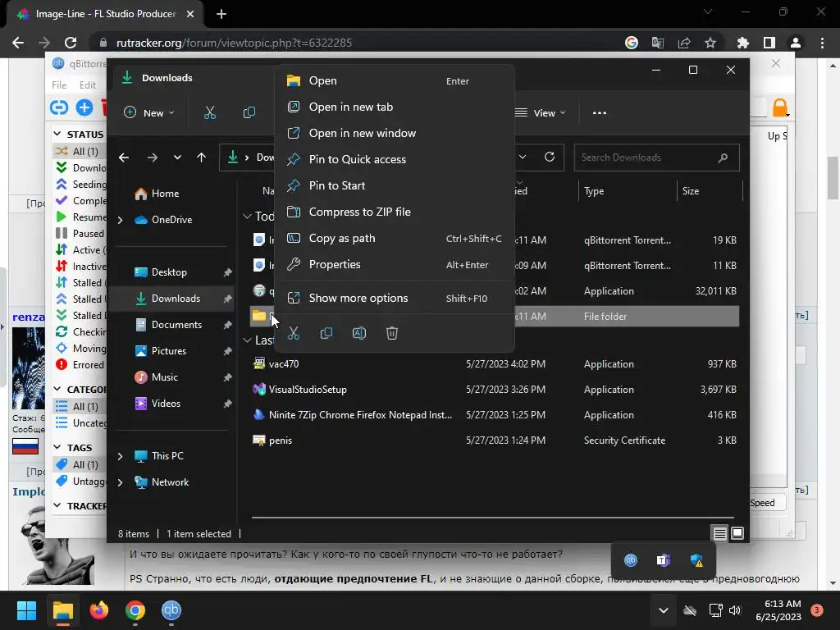Open Firefox from the taskbar
This screenshot has width=840, height=630.
click(x=99, y=610)
